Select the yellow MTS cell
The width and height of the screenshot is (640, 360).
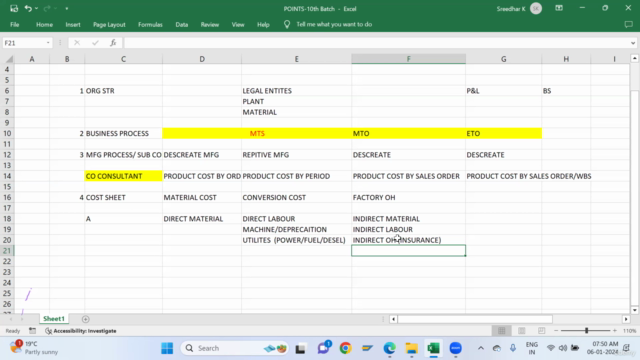[296, 133]
